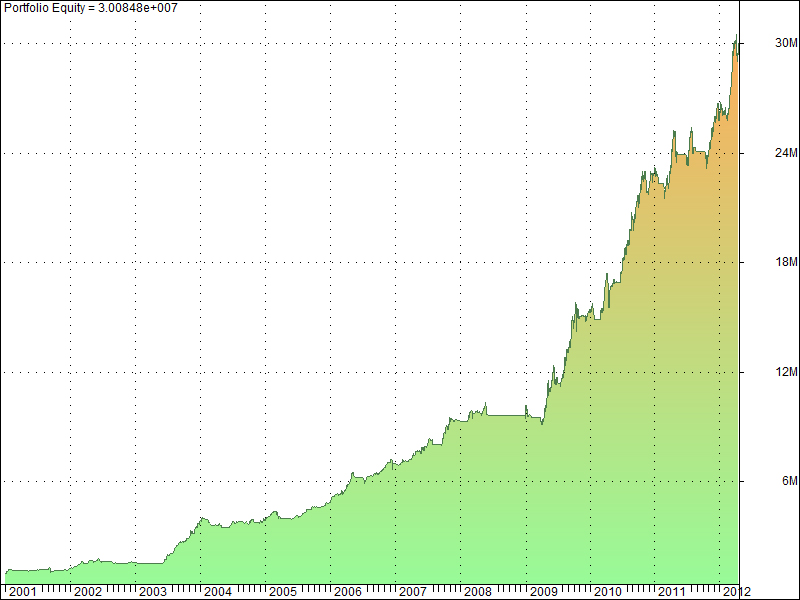Screen dimensions: 800x600
Task: Select the 2002 year marker
Action: tap(88, 591)
